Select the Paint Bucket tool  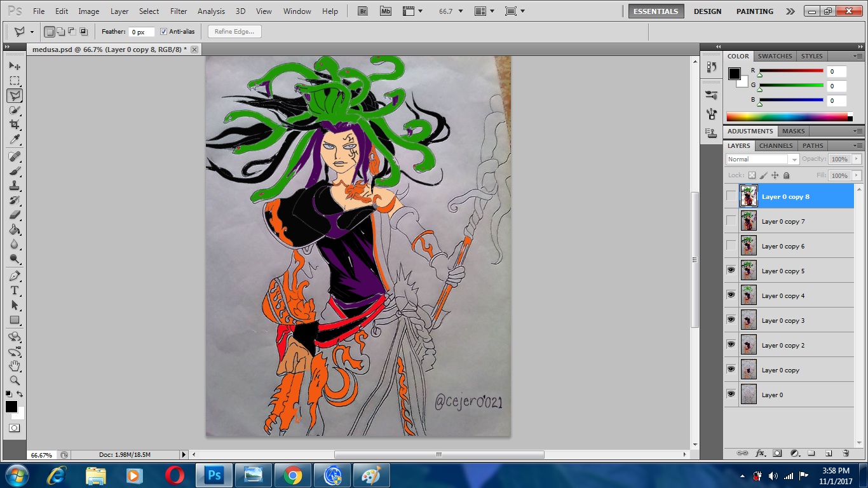[x=15, y=229]
